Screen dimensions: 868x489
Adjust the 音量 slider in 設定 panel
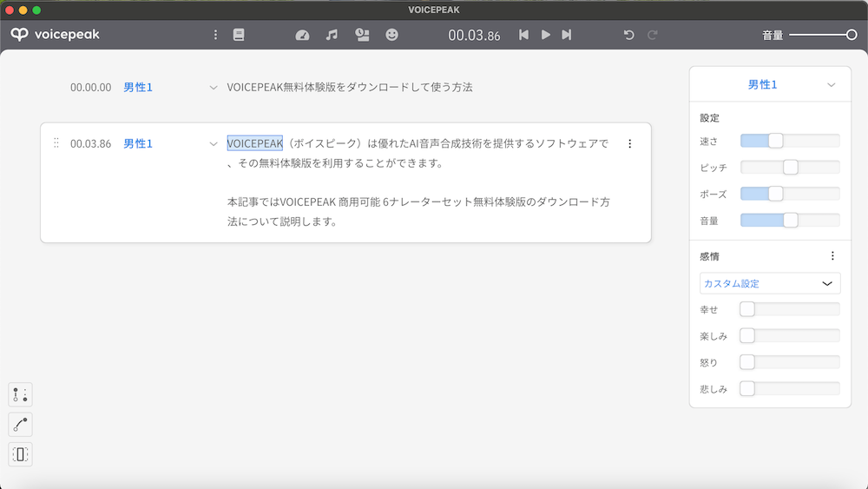790,221
